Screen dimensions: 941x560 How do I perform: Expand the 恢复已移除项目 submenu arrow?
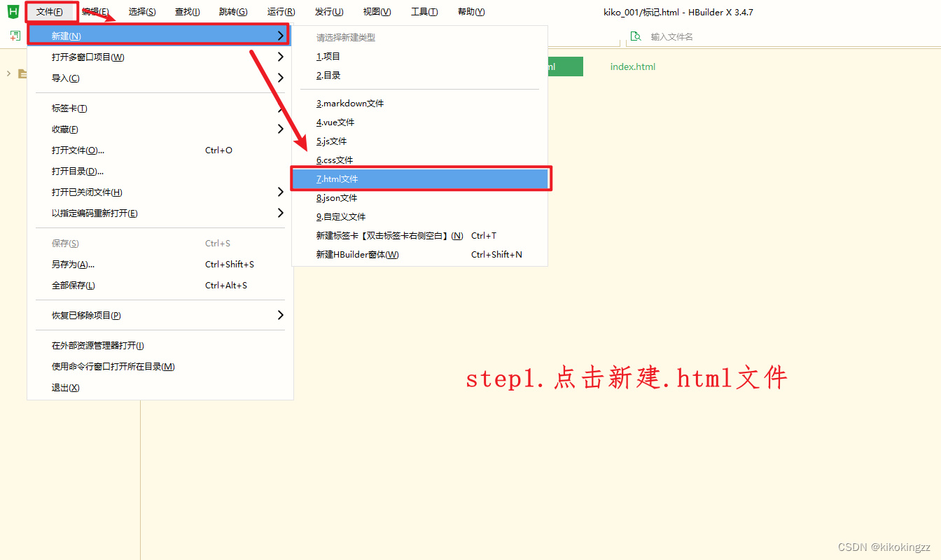(x=280, y=315)
